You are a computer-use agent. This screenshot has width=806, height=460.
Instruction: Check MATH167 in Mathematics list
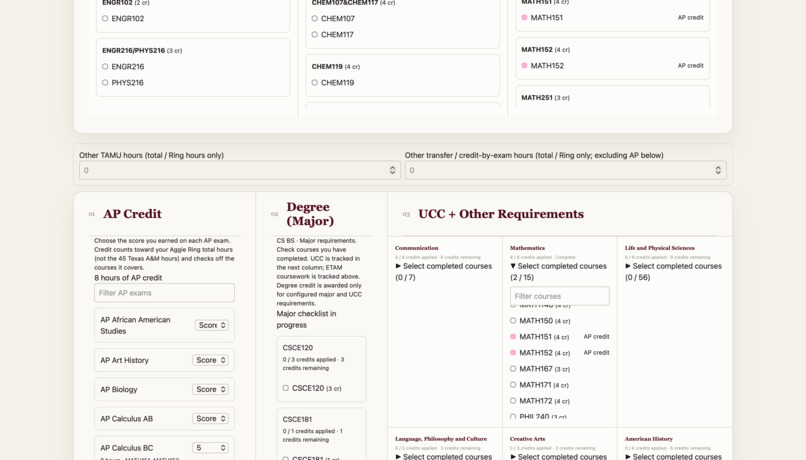tap(513, 369)
